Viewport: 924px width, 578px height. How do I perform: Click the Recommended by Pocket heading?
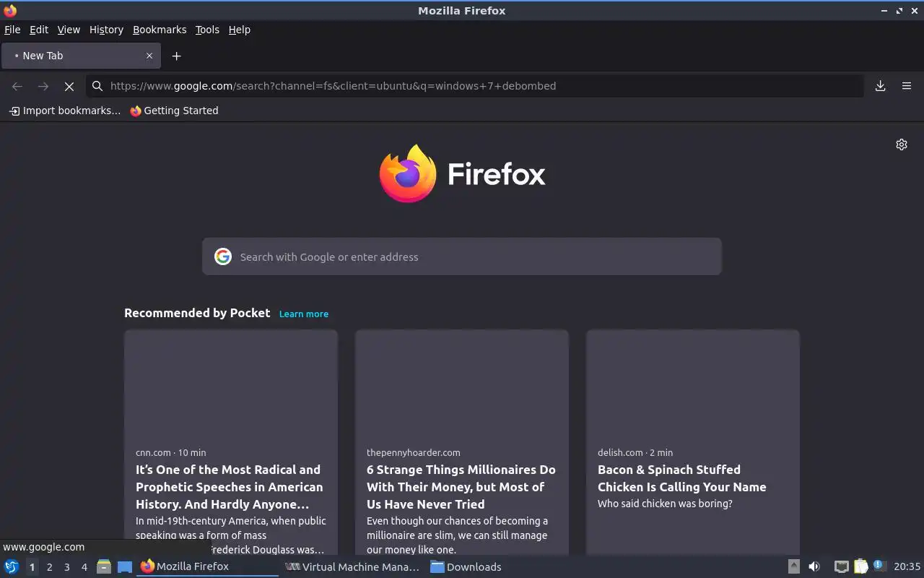pos(197,313)
